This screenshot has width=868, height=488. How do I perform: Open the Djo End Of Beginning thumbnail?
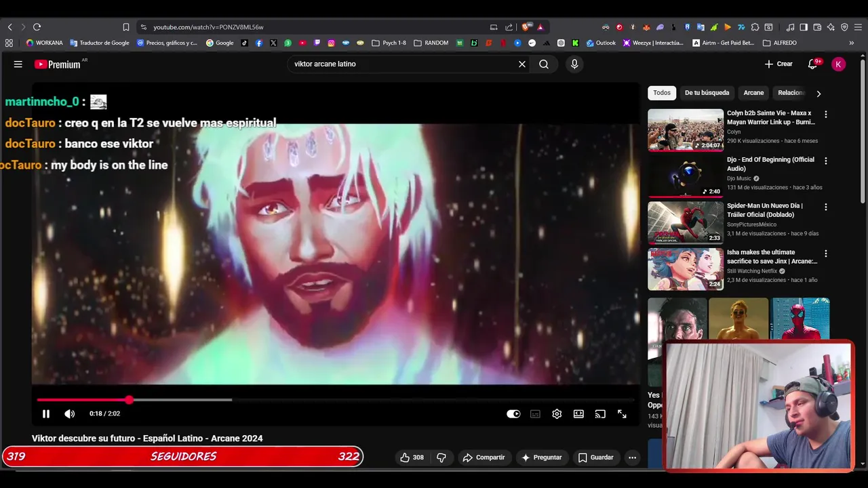686,176
